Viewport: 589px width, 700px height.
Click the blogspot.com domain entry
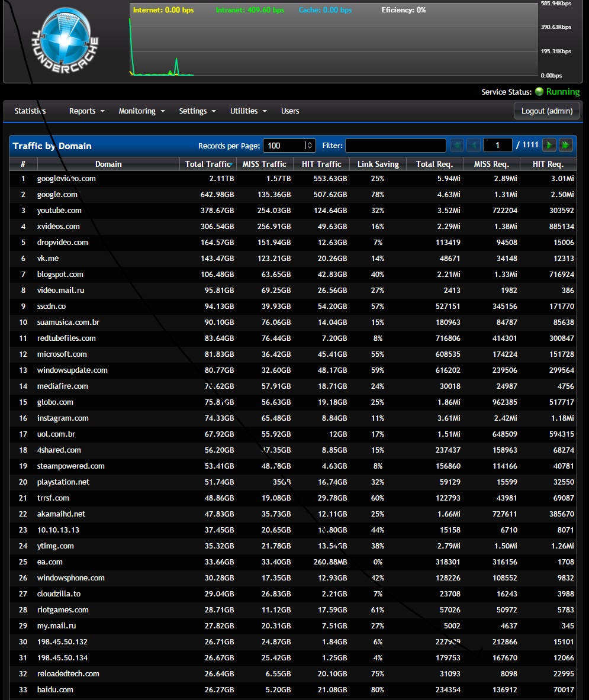60,275
